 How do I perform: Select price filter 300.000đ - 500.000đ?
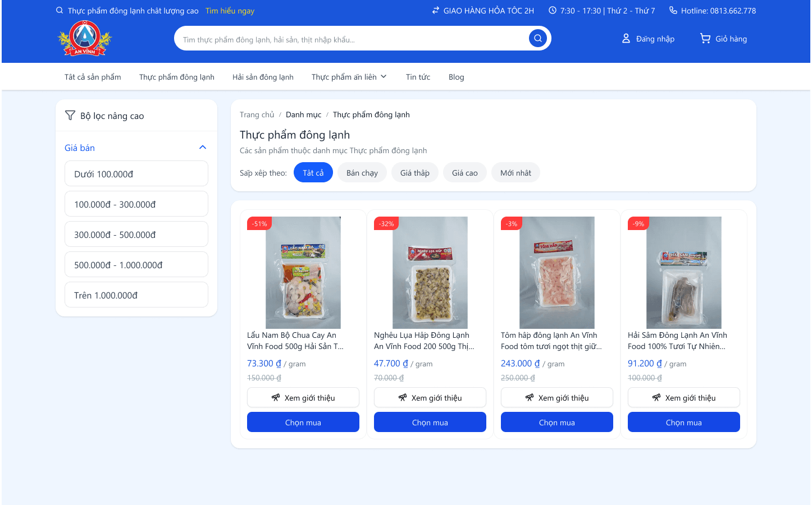coord(136,234)
